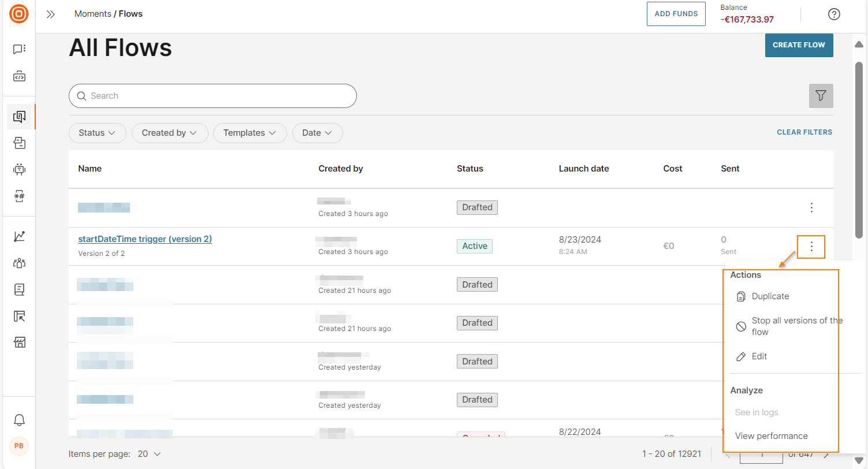The width and height of the screenshot is (868, 469).
Task: Open the chatbot robot icon in sidebar
Action: click(19, 170)
